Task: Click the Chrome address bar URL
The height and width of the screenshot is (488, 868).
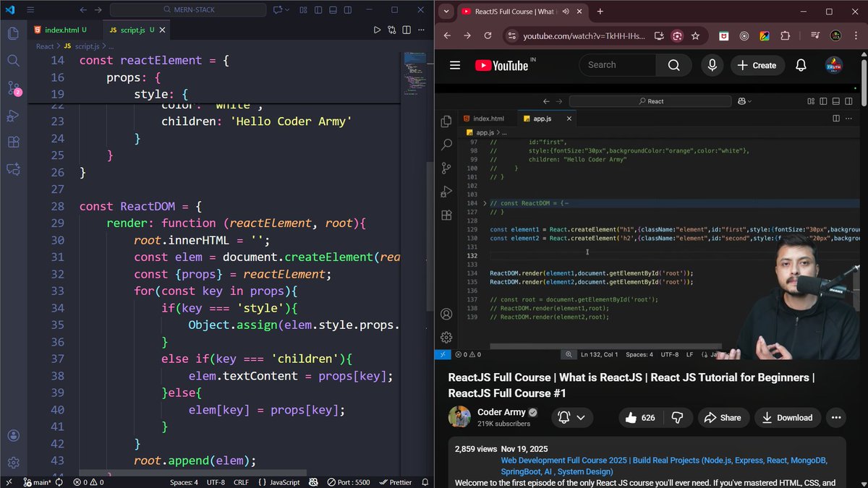Action: (584, 35)
